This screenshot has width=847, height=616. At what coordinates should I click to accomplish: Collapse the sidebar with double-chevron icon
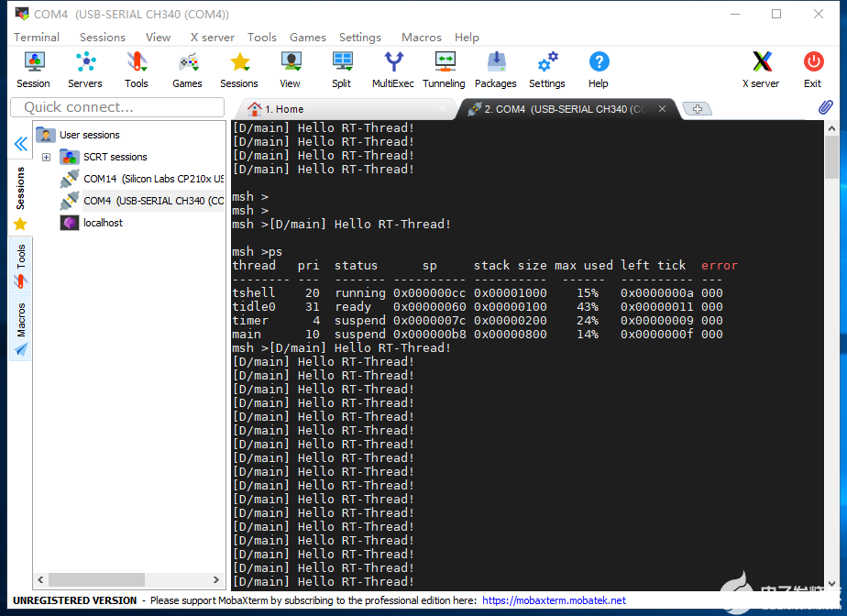tap(20, 144)
